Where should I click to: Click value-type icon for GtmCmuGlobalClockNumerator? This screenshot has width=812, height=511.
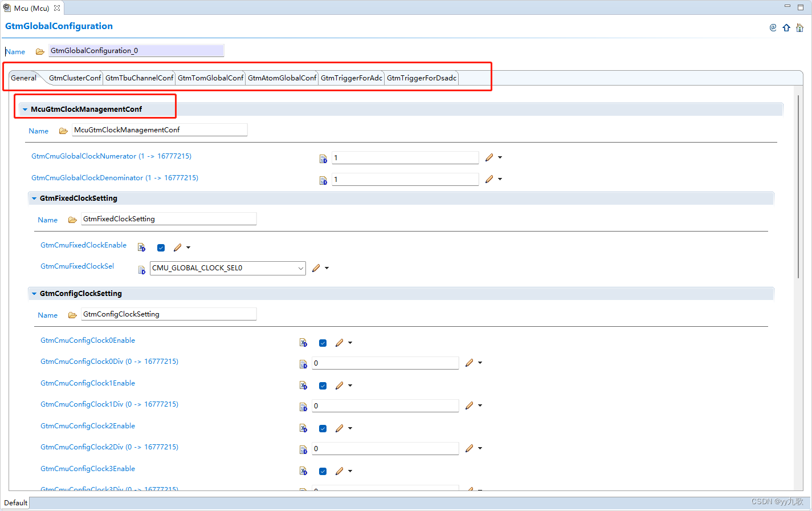323,159
